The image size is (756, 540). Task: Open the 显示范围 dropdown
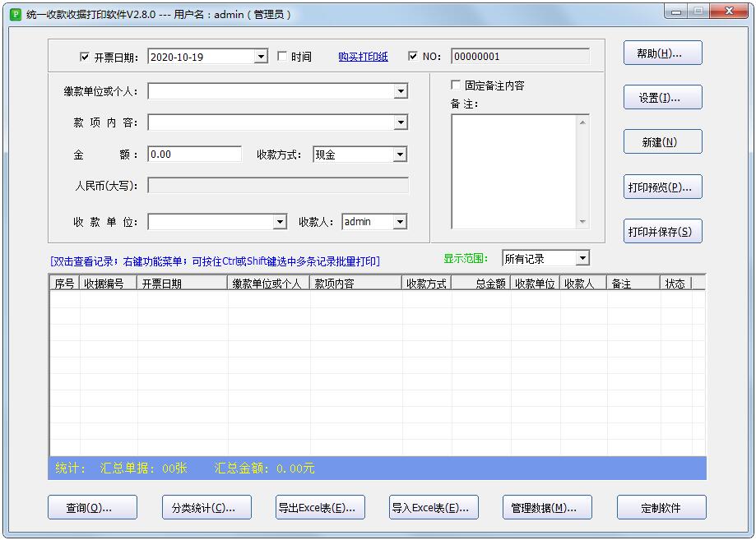point(582,258)
